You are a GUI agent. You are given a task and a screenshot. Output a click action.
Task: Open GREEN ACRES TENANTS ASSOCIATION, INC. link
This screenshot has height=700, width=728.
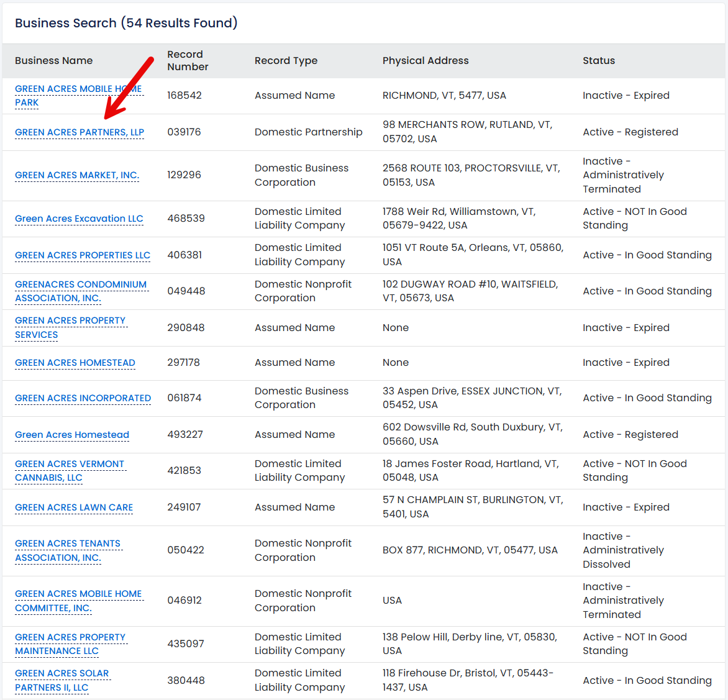coord(68,550)
